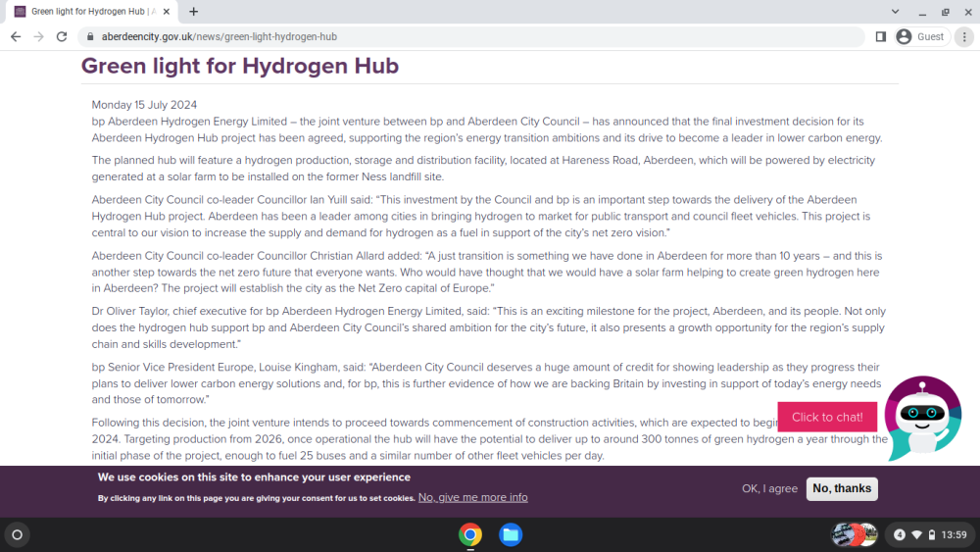Decline cookies with No, thanks button
This screenshot has width=980, height=552.
tap(842, 489)
